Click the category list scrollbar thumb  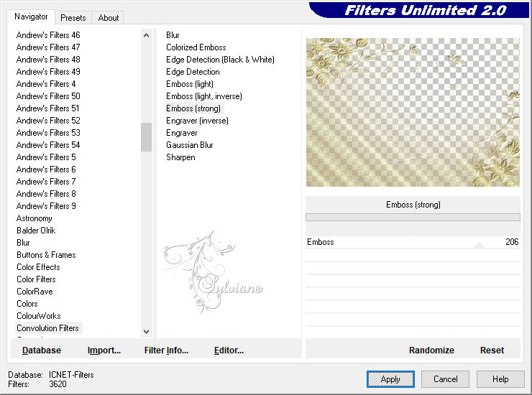(x=146, y=137)
